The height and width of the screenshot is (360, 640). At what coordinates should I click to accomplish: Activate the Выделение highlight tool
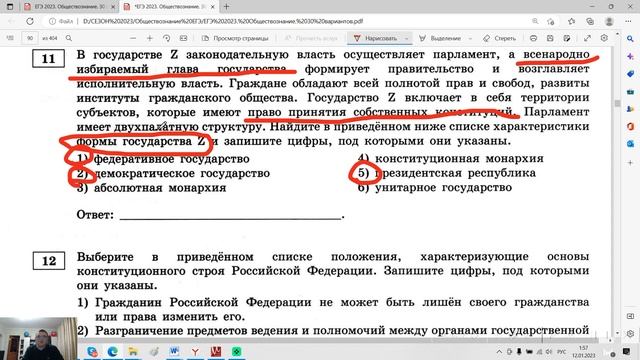(441, 38)
